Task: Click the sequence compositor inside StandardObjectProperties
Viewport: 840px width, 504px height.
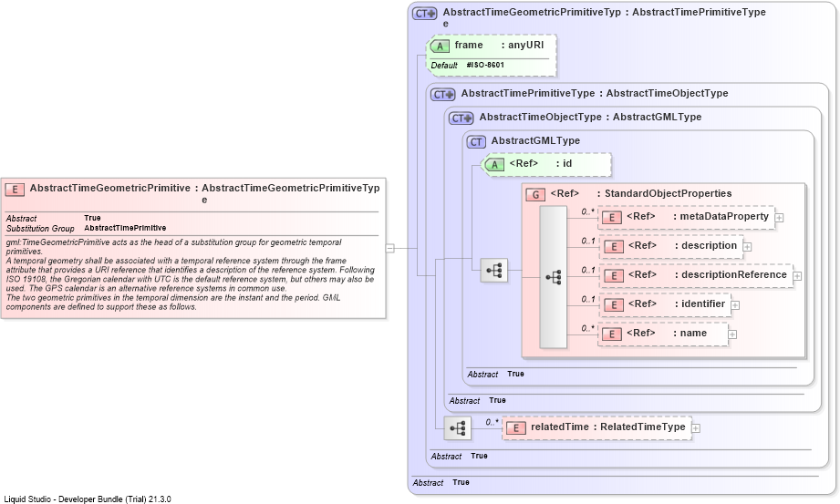Action: (554, 277)
